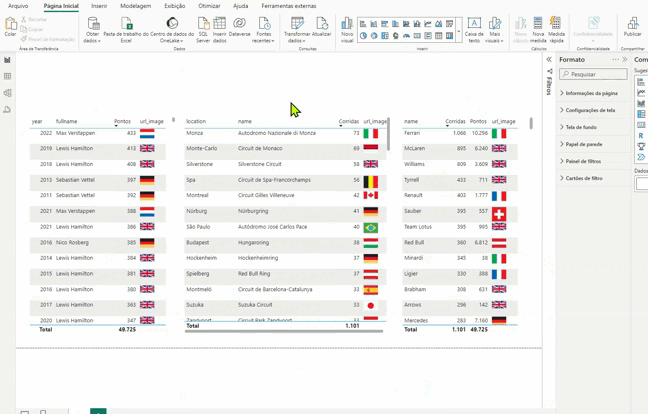Sort table by the Pontos column header

tap(122, 121)
